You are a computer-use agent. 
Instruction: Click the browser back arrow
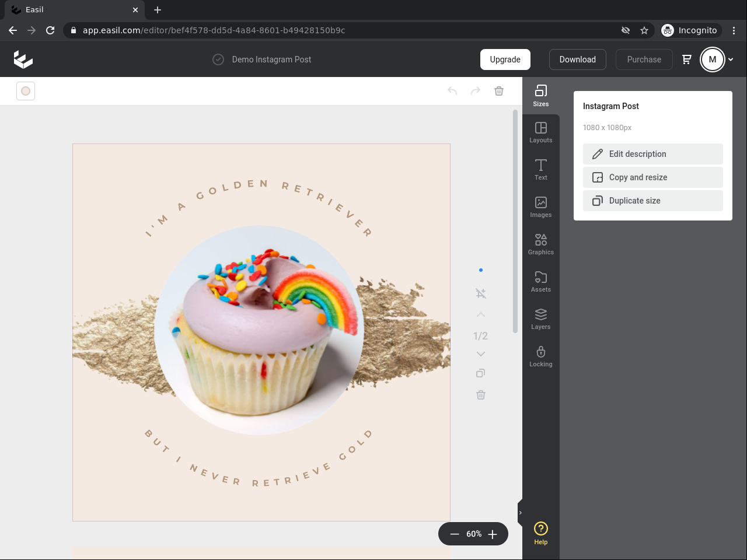point(13,30)
